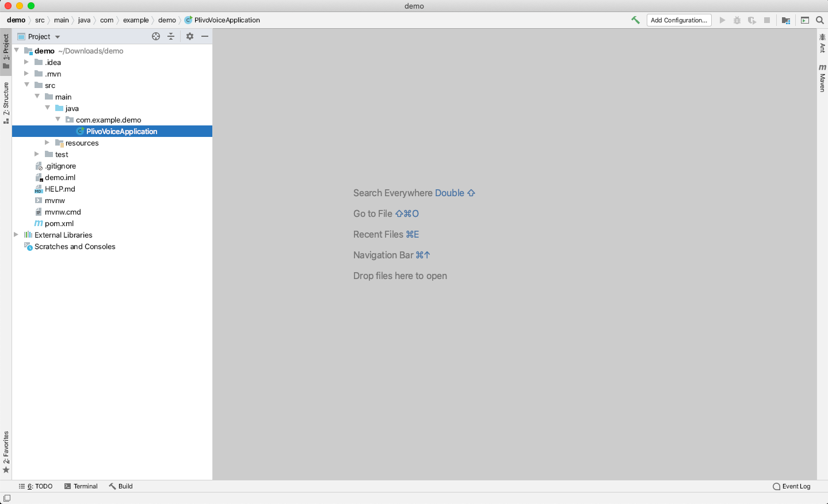Image resolution: width=828 pixels, height=504 pixels.
Task: Open the Project panel settings gear
Action: click(x=190, y=36)
